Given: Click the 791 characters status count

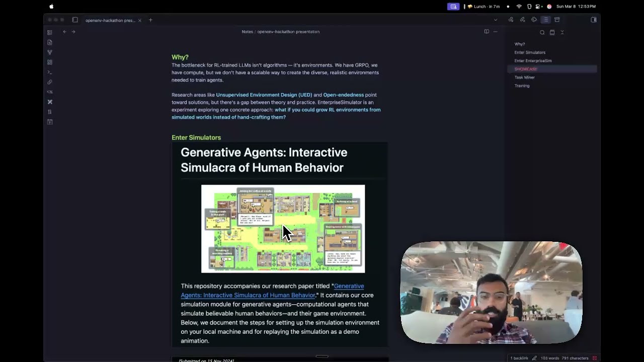Looking at the screenshot, I should tap(575, 358).
